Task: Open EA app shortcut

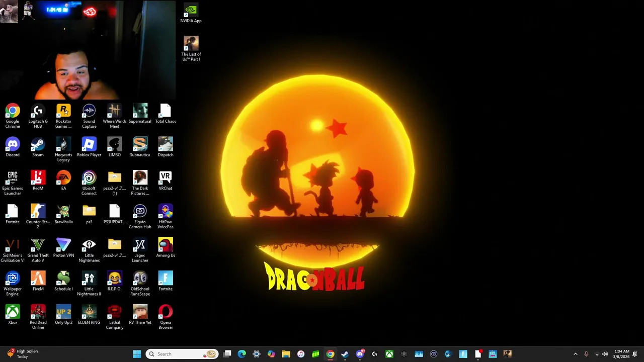Action: coord(63,181)
